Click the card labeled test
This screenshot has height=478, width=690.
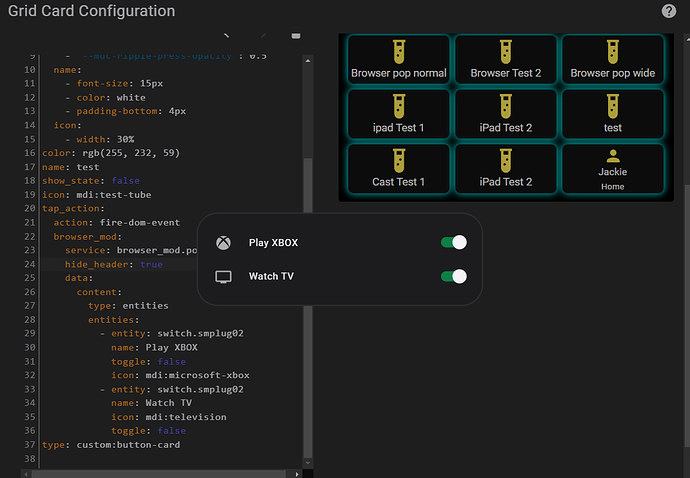point(613,115)
